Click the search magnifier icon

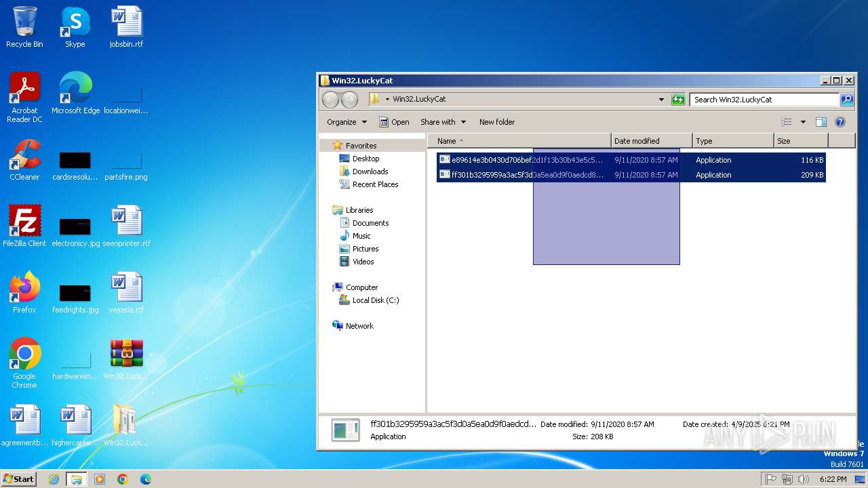(x=847, y=100)
